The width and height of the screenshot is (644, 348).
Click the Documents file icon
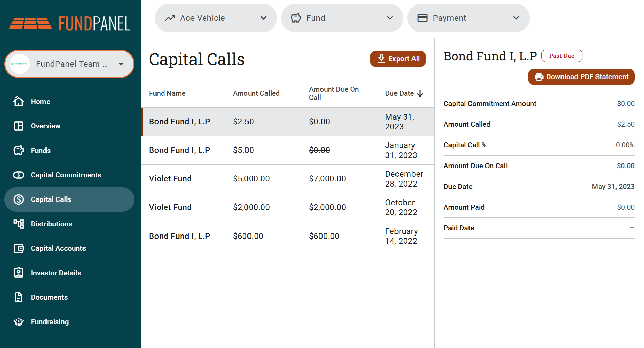[19, 297]
